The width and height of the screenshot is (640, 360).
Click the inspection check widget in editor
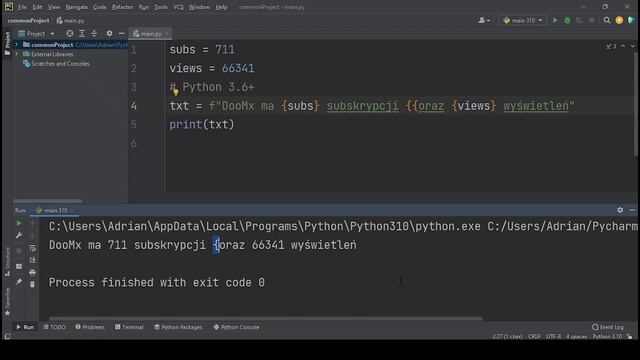tap(611, 46)
